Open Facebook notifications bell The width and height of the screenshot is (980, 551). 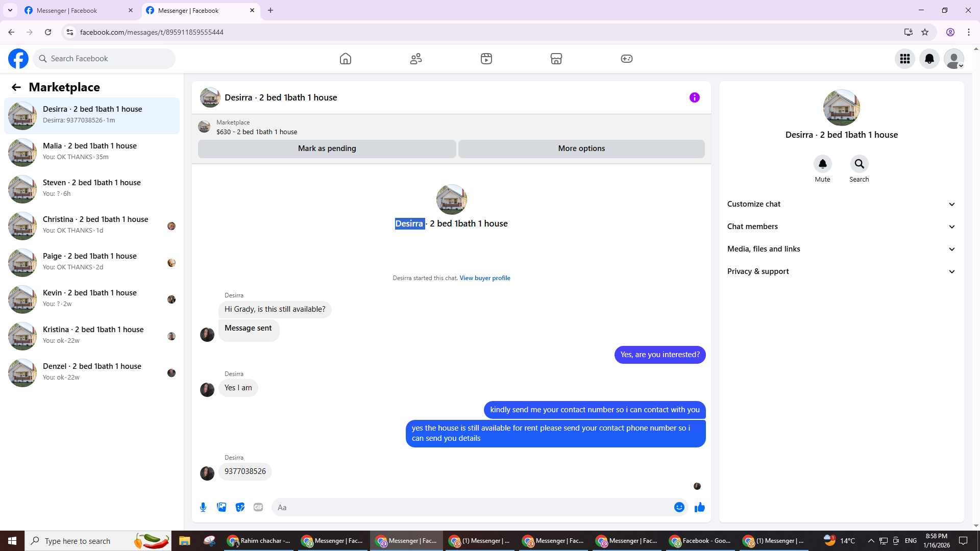pos(929,59)
